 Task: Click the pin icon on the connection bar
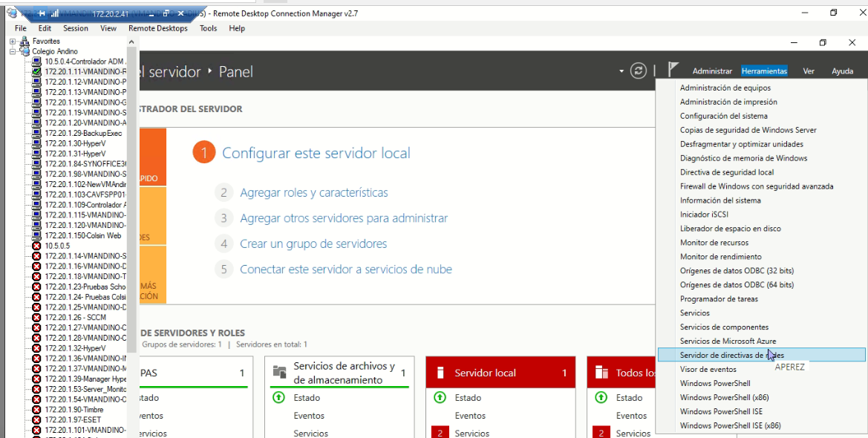(x=42, y=13)
